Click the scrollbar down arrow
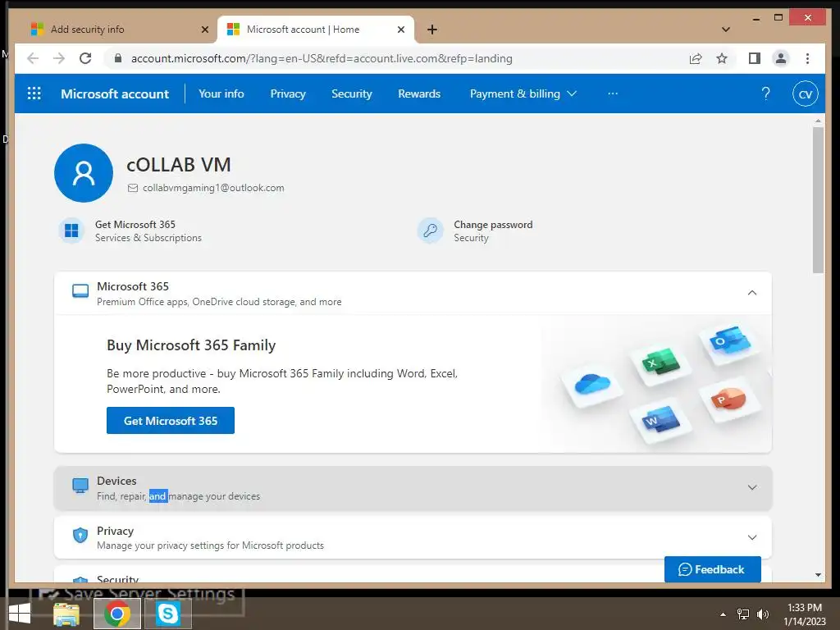Screen dimensions: 840x630 point(818,575)
